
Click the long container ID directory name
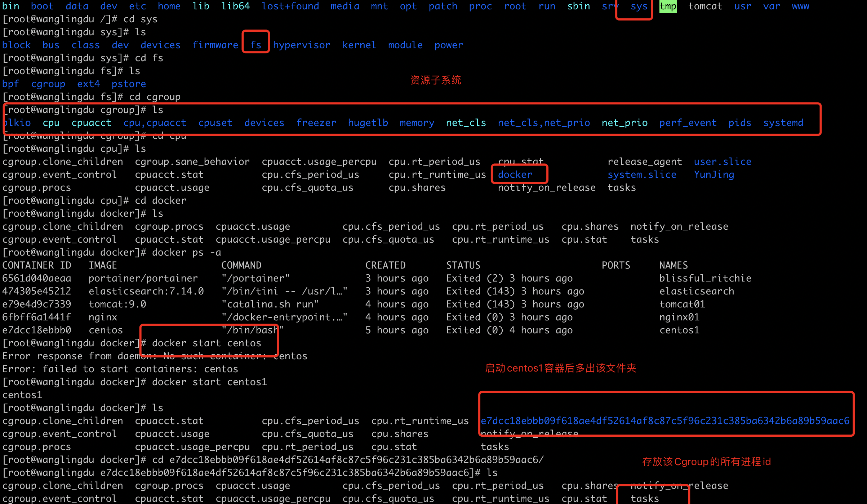coord(665,420)
